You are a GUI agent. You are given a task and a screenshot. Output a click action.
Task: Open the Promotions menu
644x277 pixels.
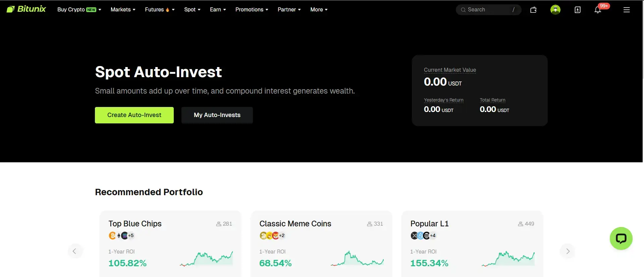coord(252,10)
